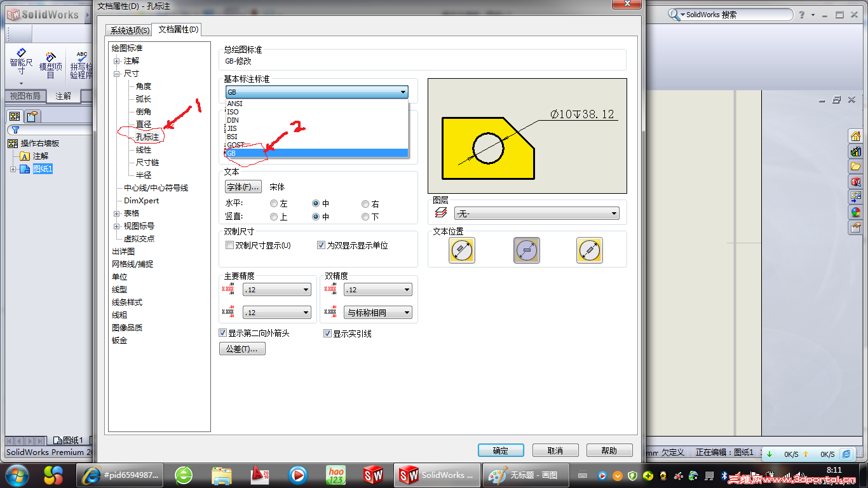
Task: Expand 图纸1 in the feature tree
Action: tap(13, 169)
